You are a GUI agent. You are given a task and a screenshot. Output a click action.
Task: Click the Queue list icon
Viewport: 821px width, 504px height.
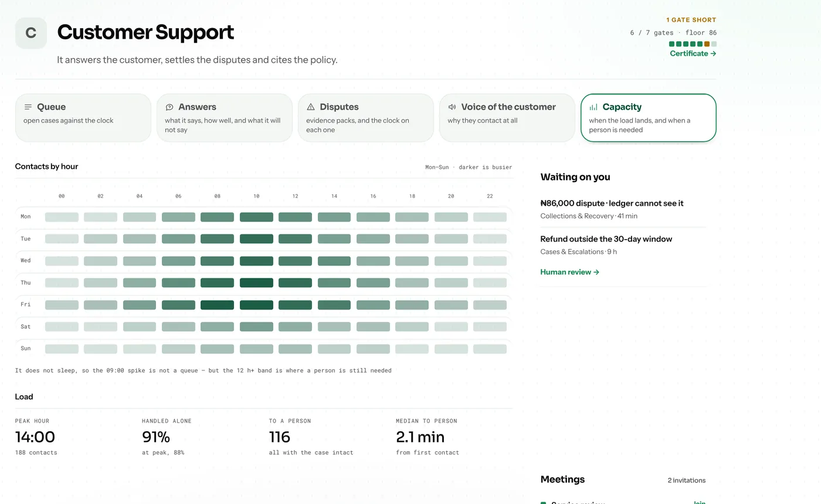click(28, 107)
